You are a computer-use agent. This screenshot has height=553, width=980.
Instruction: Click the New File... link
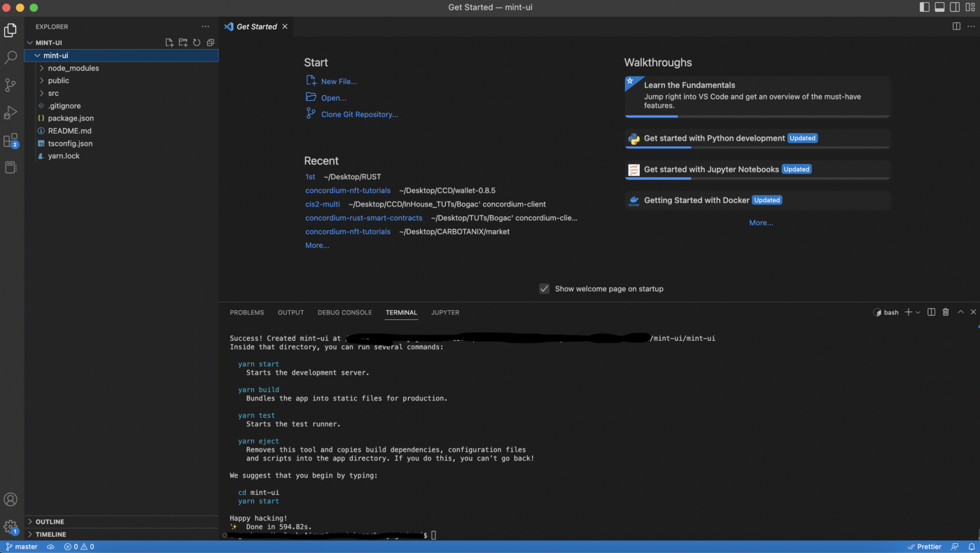pyautogui.click(x=339, y=81)
